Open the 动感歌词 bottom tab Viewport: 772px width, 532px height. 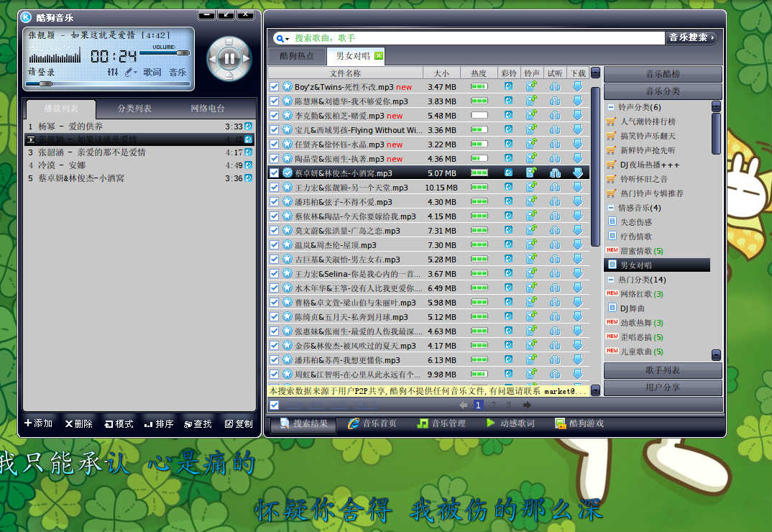pyautogui.click(x=510, y=423)
